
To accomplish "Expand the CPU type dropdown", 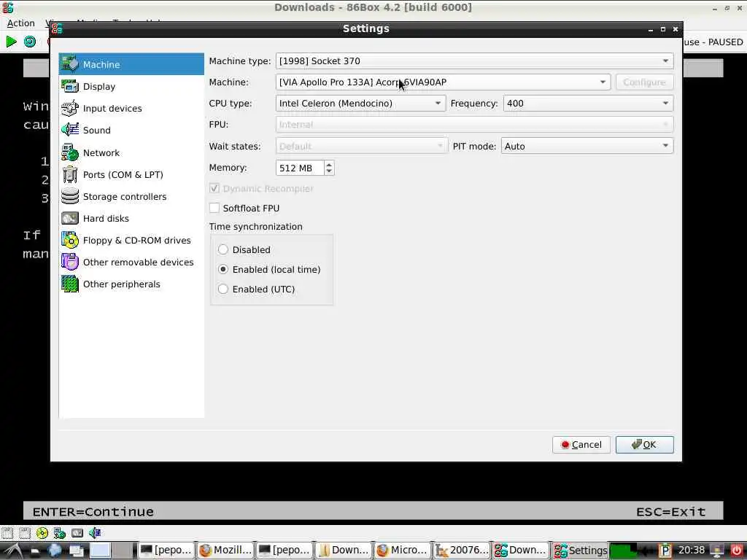I will [360, 104].
